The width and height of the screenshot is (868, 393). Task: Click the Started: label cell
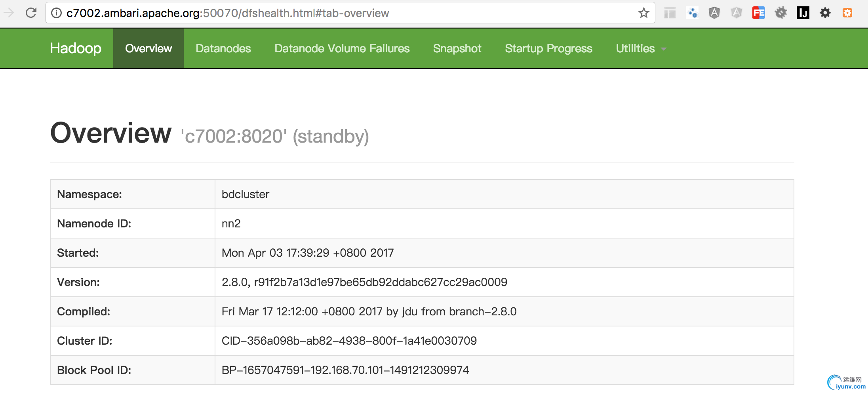[x=133, y=253]
